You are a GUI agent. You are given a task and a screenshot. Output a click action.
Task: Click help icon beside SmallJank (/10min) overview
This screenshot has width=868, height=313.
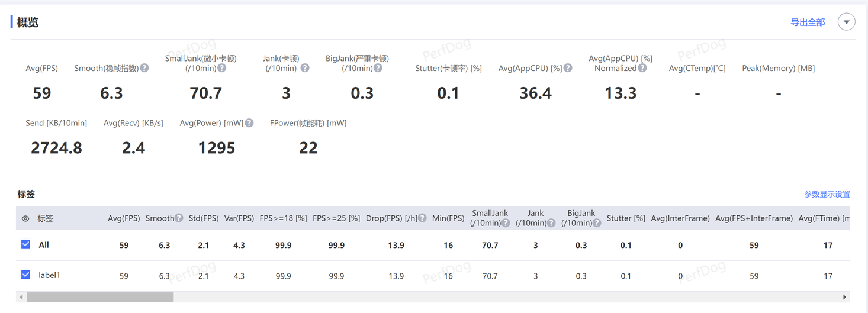coord(222,69)
